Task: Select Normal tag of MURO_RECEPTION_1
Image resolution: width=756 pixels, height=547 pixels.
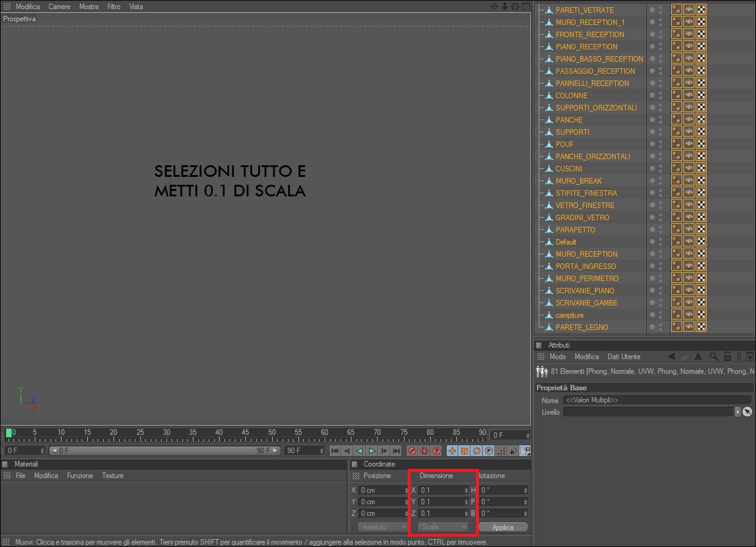Action: (x=689, y=22)
